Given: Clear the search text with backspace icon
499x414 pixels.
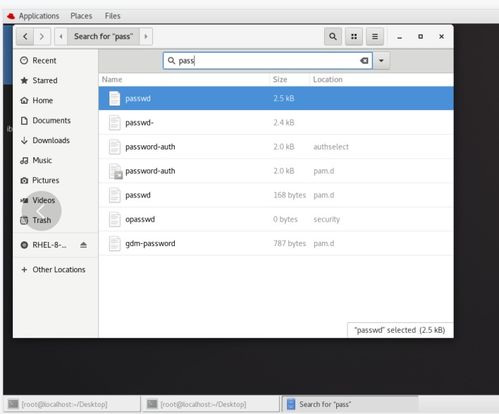Looking at the screenshot, I should (x=364, y=61).
